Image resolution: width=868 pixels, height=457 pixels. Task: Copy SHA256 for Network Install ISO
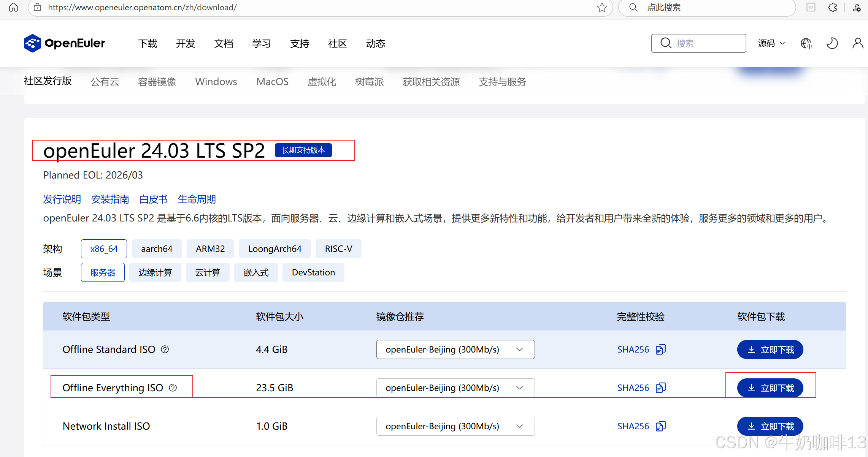coord(661,426)
